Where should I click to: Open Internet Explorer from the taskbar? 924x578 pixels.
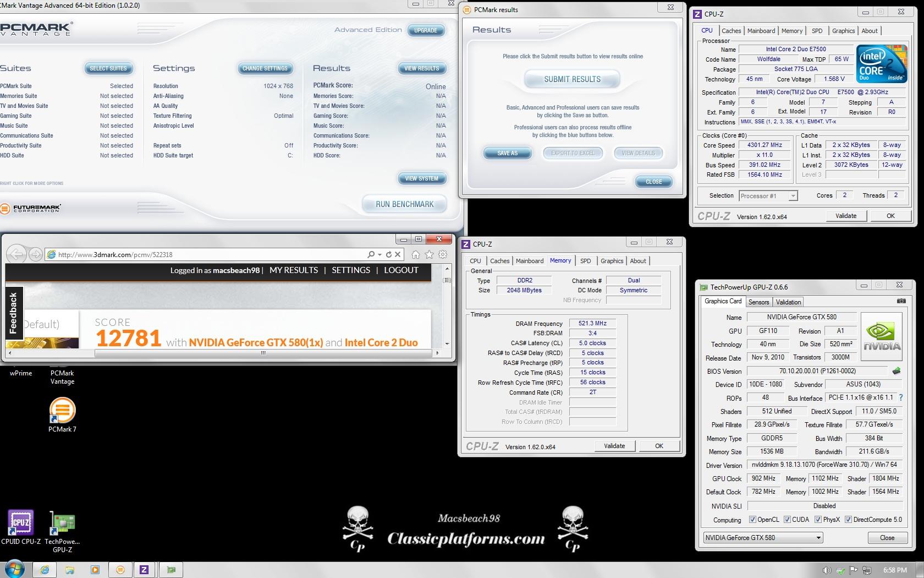tap(45, 570)
